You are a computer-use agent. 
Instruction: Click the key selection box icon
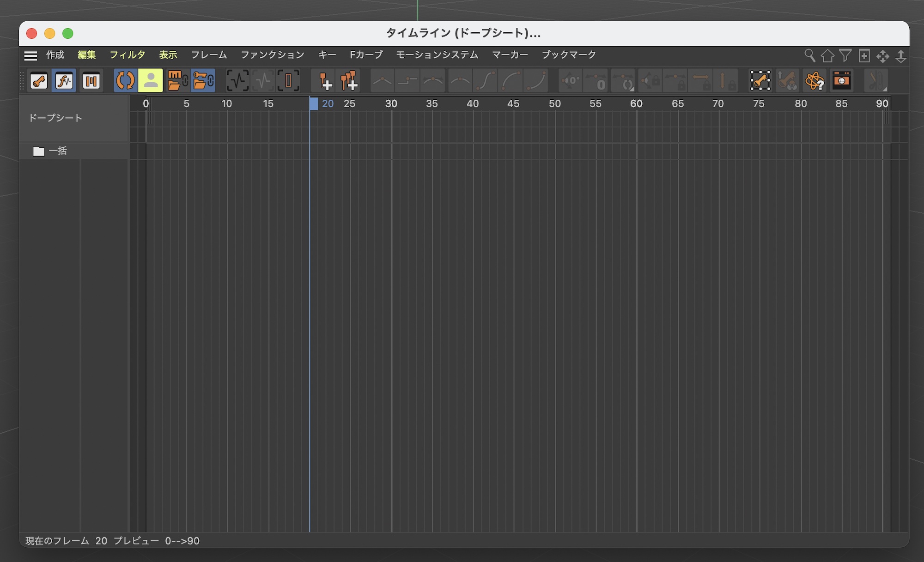click(x=760, y=81)
